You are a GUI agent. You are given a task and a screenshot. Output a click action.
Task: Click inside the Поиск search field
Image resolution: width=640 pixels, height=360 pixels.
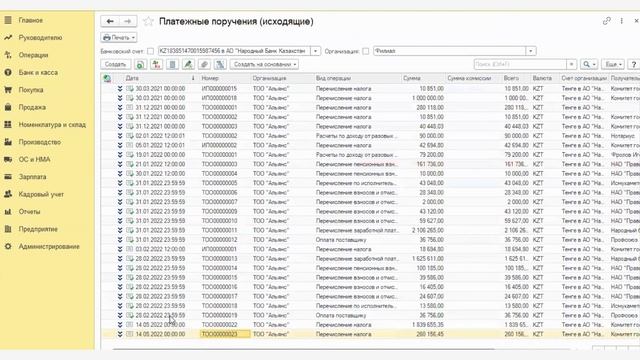pos(520,64)
